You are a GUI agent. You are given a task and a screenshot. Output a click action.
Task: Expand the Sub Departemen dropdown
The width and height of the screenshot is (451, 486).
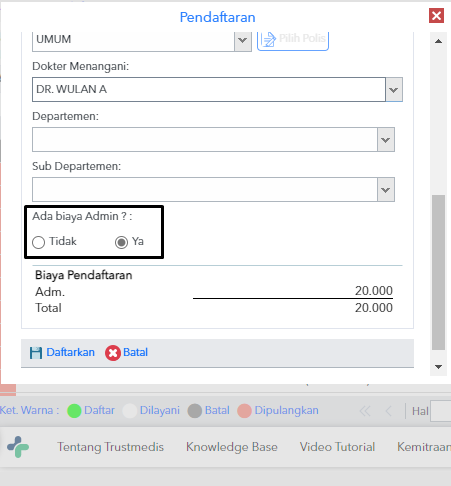(386, 190)
